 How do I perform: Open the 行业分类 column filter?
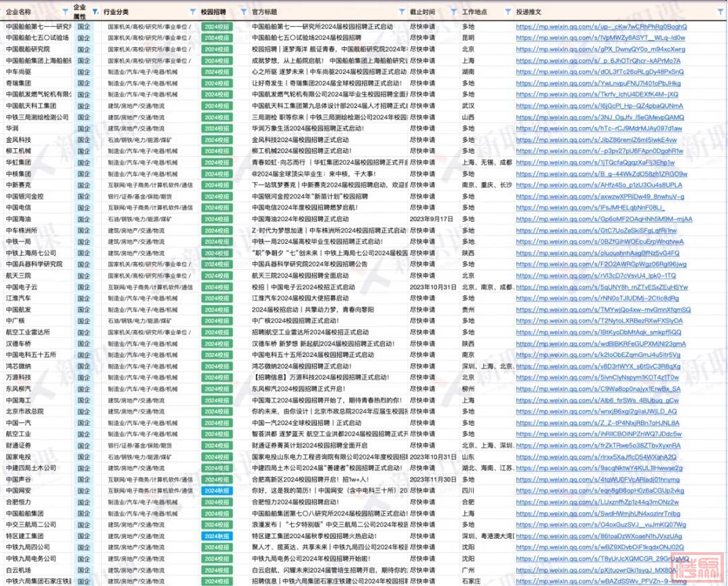193,11
